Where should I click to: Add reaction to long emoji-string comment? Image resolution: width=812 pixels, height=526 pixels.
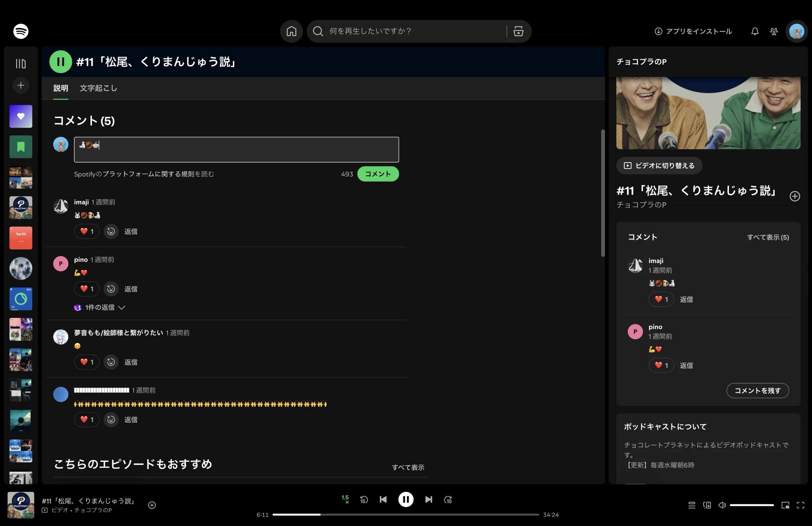111,419
